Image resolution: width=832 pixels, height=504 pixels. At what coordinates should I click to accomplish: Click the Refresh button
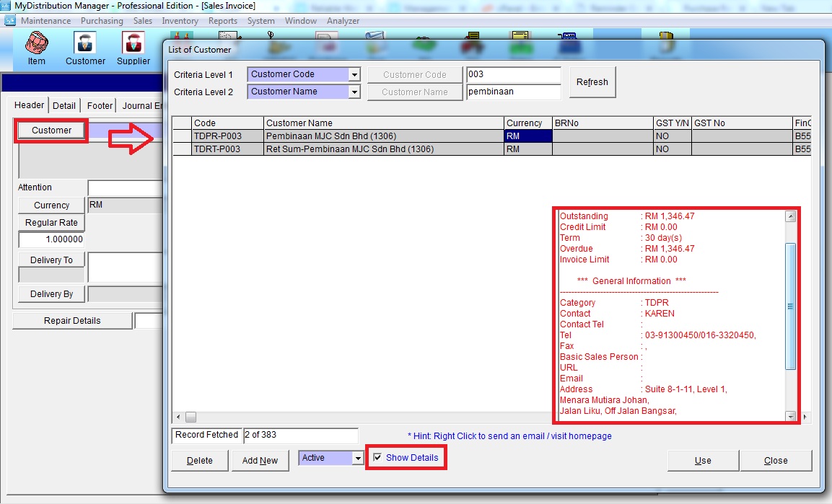[592, 82]
